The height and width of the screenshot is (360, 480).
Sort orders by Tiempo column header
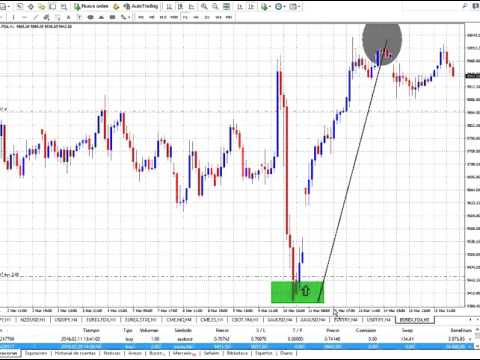click(91, 330)
